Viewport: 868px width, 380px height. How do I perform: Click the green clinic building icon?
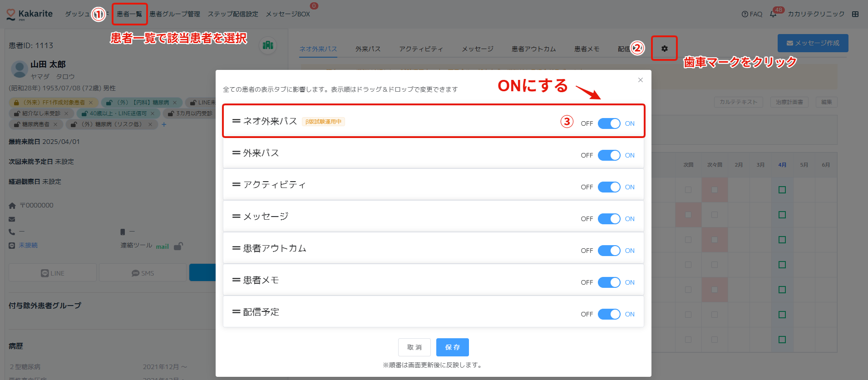pos(268,45)
